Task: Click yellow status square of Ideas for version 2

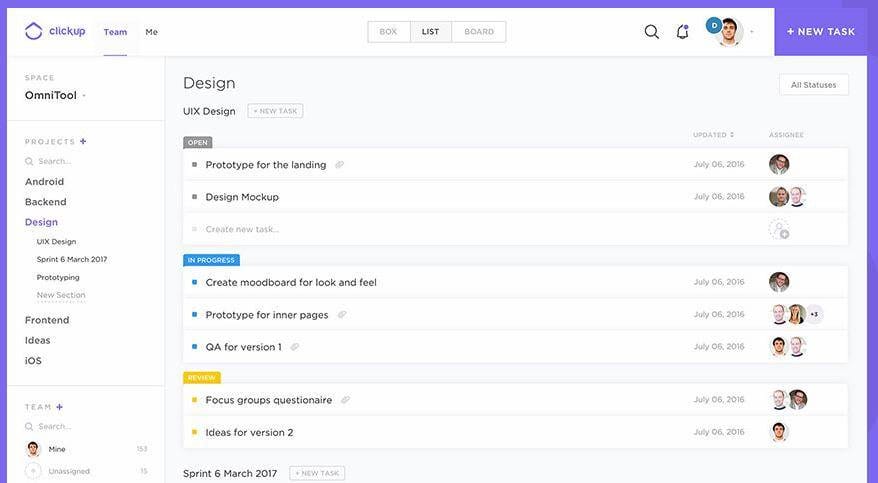Action: pos(194,432)
